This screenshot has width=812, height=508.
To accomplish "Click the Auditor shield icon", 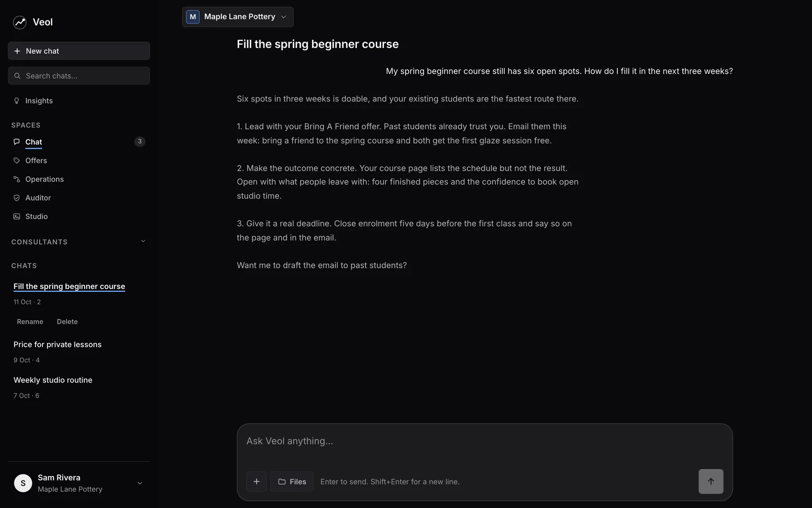I will point(17,198).
